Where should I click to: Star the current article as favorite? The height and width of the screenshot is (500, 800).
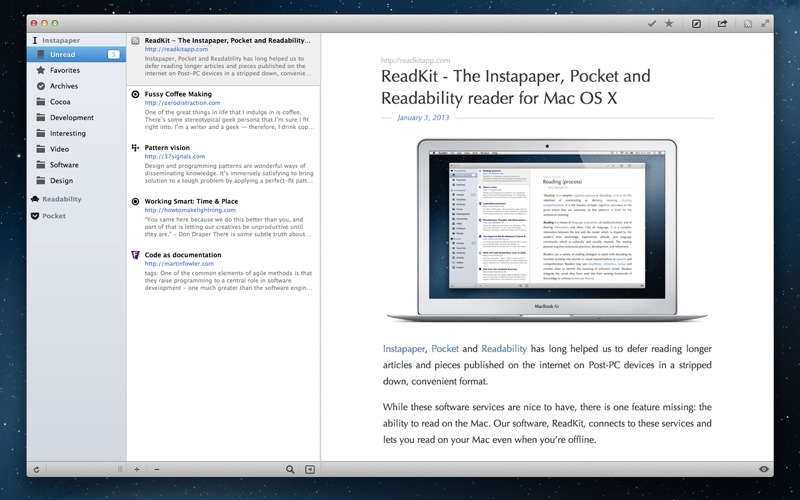coord(668,22)
